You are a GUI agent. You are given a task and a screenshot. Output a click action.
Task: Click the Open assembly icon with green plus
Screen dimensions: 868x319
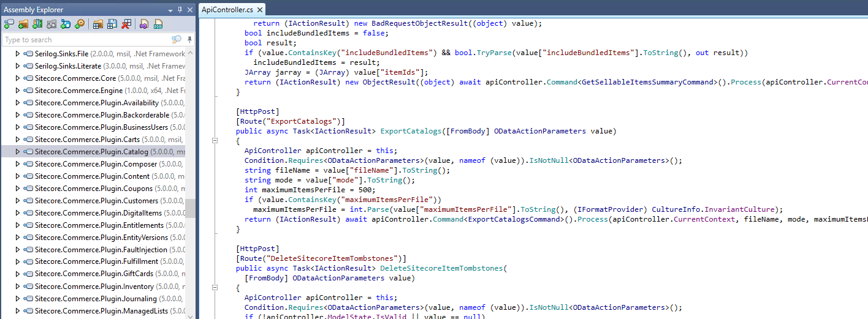[x=9, y=24]
